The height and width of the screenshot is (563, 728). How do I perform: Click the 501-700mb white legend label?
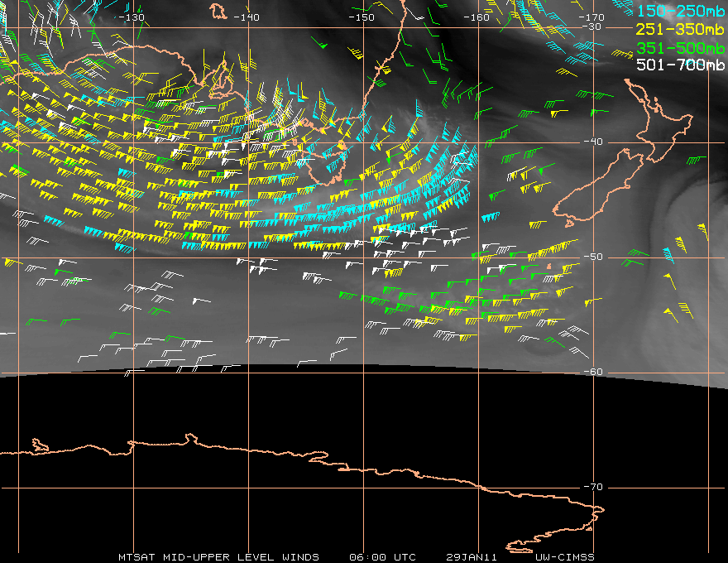pos(680,65)
